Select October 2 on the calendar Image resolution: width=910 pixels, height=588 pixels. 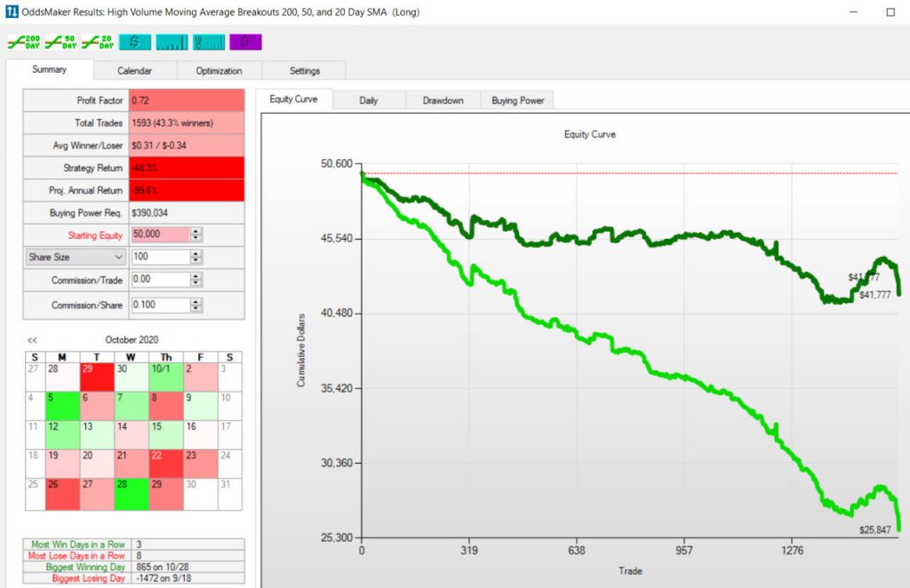(x=201, y=377)
